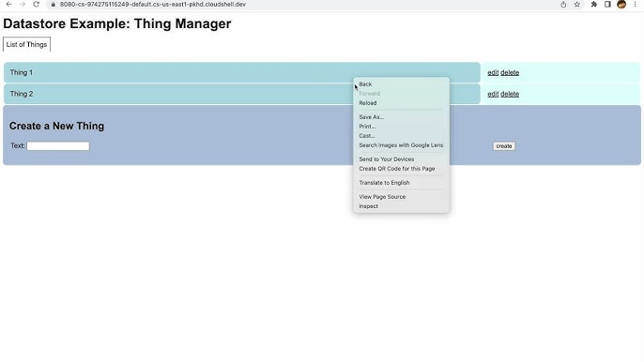The image size is (644, 362).
Task: Click the create button
Action: coord(504,146)
